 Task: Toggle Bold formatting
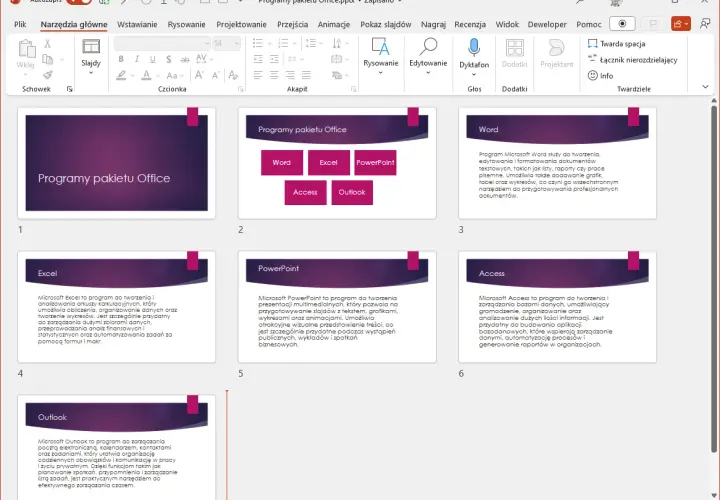pos(121,59)
